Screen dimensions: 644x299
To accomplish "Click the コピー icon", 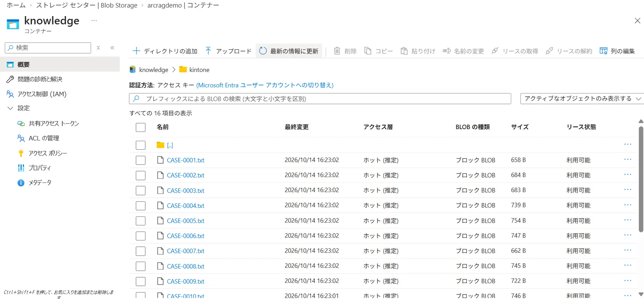I will [368, 51].
